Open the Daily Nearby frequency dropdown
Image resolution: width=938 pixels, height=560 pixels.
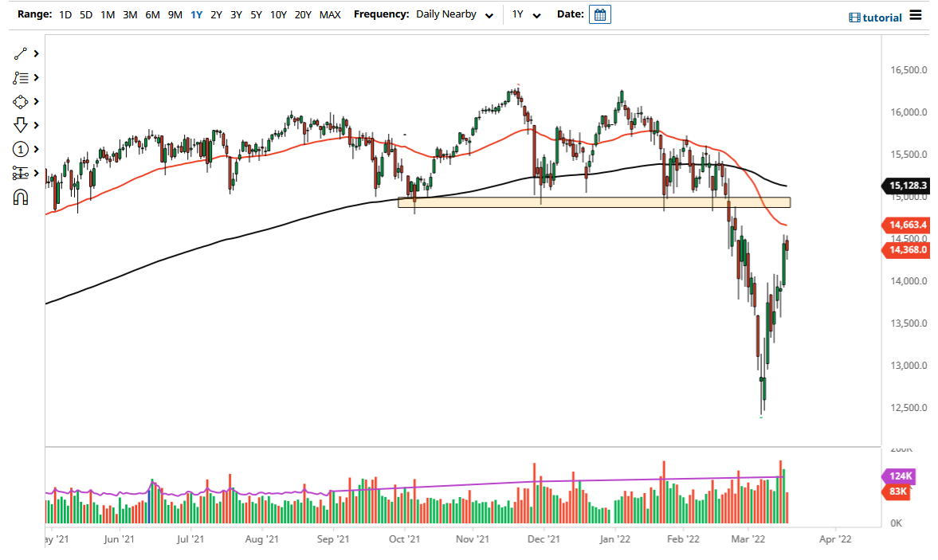coord(454,14)
